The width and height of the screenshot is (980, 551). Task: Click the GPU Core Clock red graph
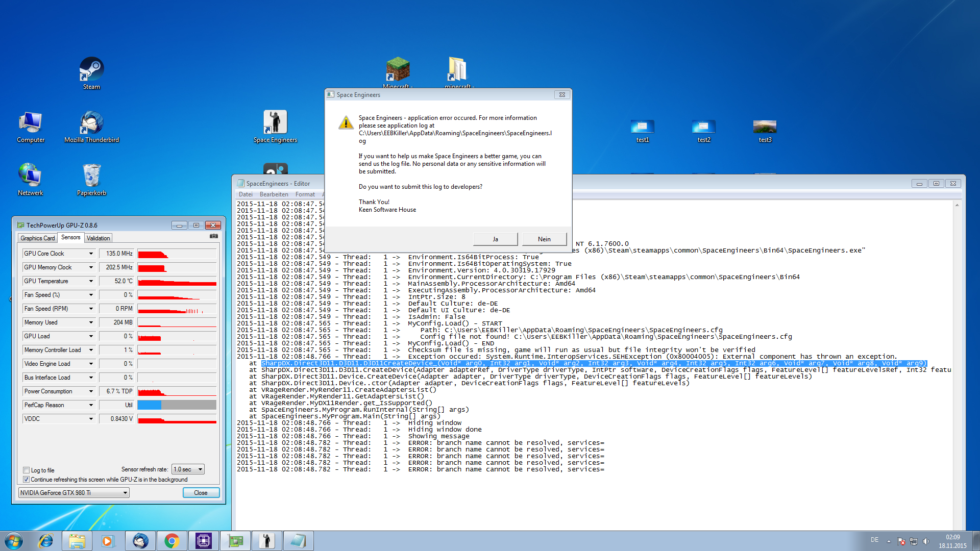click(x=177, y=254)
